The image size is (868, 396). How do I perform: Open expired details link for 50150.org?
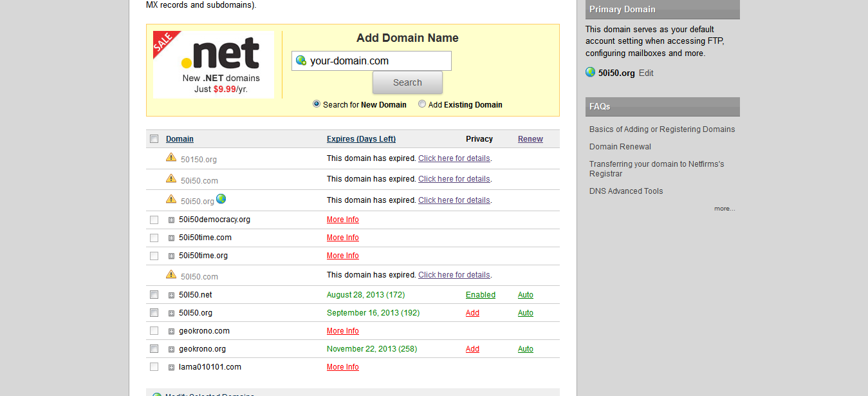point(454,158)
